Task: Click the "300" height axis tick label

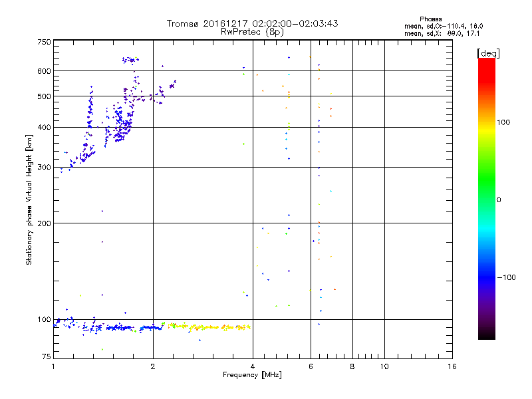Action: (44, 167)
